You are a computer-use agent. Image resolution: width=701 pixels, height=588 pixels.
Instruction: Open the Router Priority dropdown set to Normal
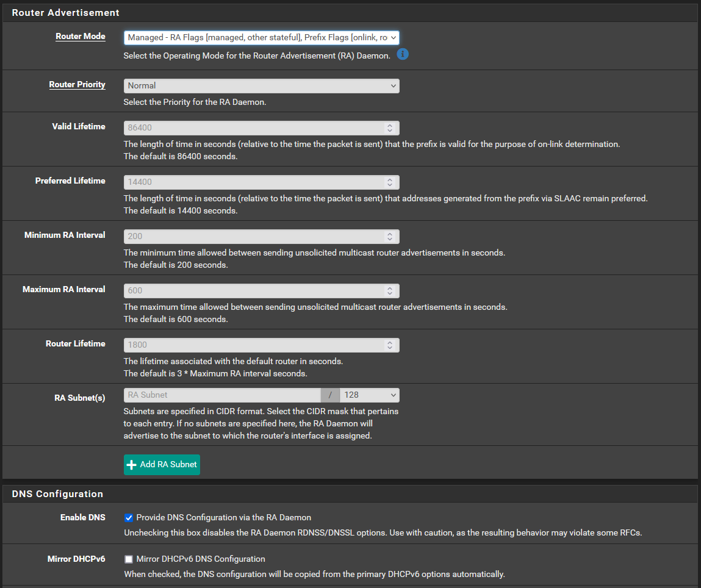(x=262, y=86)
